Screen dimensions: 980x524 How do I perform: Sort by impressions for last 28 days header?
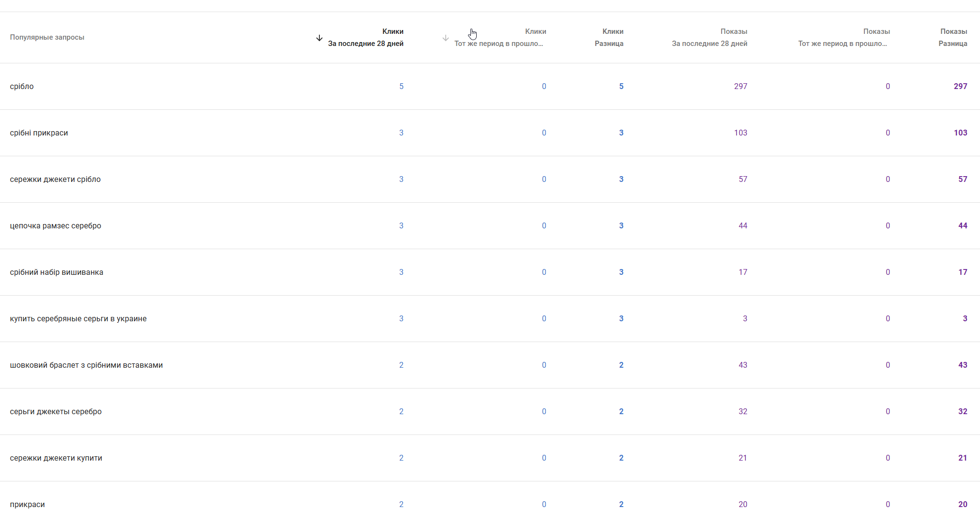(x=709, y=38)
